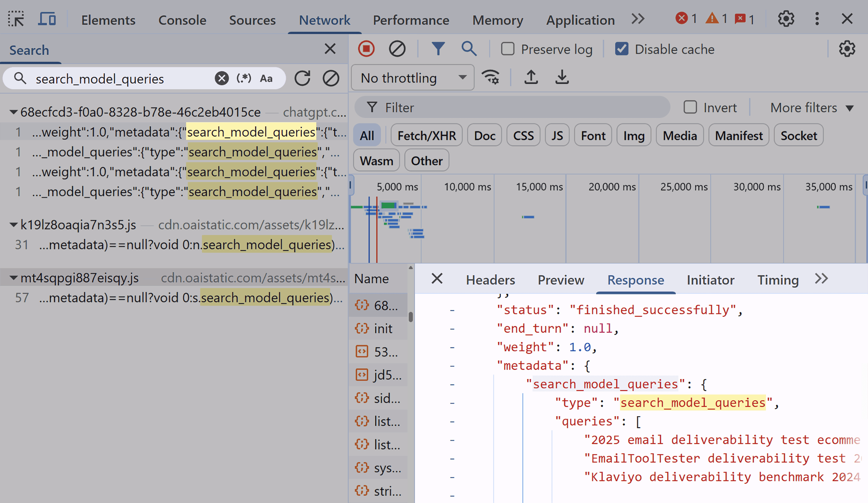Screen dimensions: 868x503
Task: Click inside the Filter input field
Action: coord(486,107)
